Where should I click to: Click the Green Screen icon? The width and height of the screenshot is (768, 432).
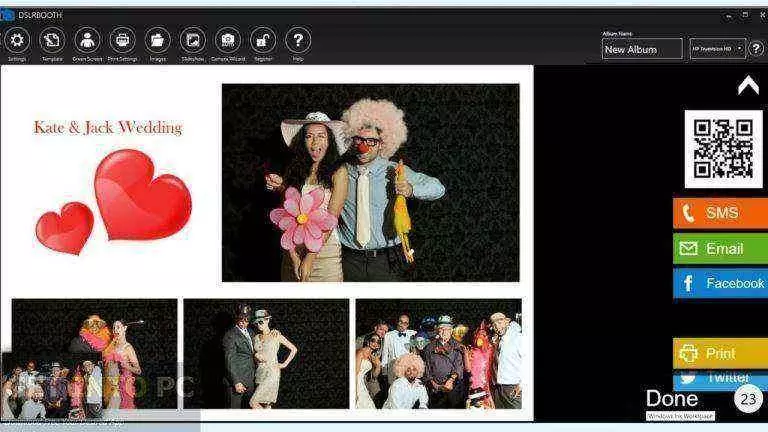87,40
